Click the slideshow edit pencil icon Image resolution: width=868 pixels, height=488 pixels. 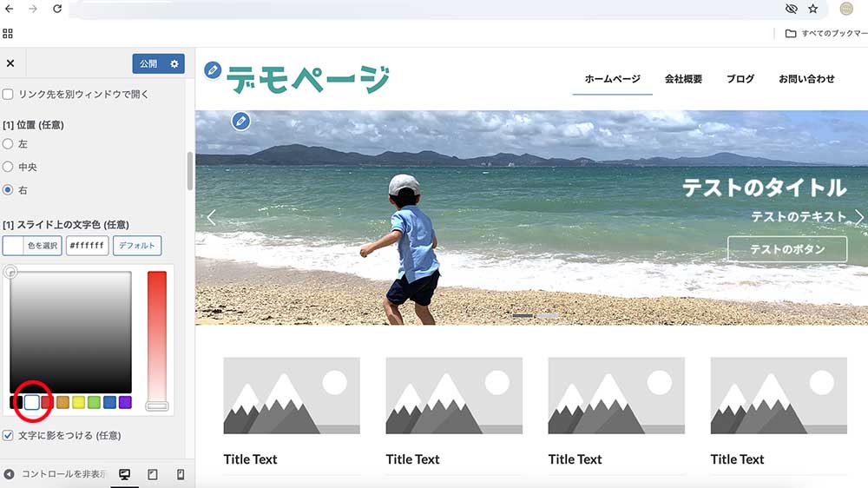240,121
